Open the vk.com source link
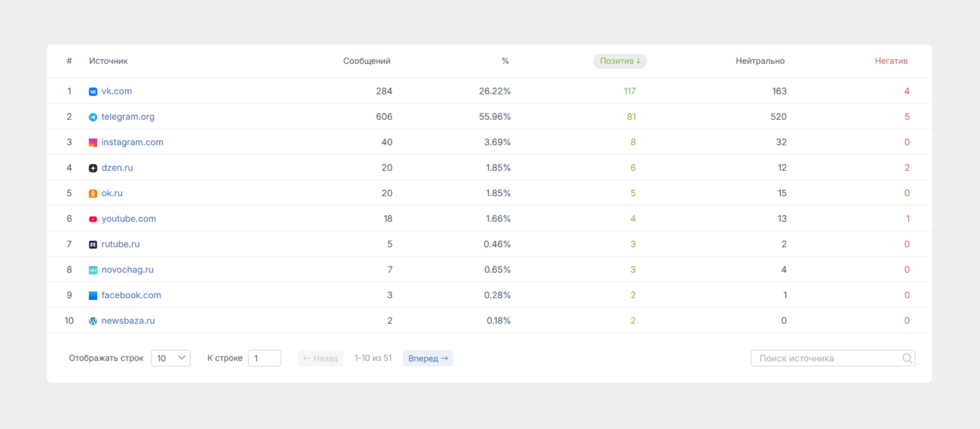Image resolution: width=980 pixels, height=429 pixels. click(x=117, y=91)
